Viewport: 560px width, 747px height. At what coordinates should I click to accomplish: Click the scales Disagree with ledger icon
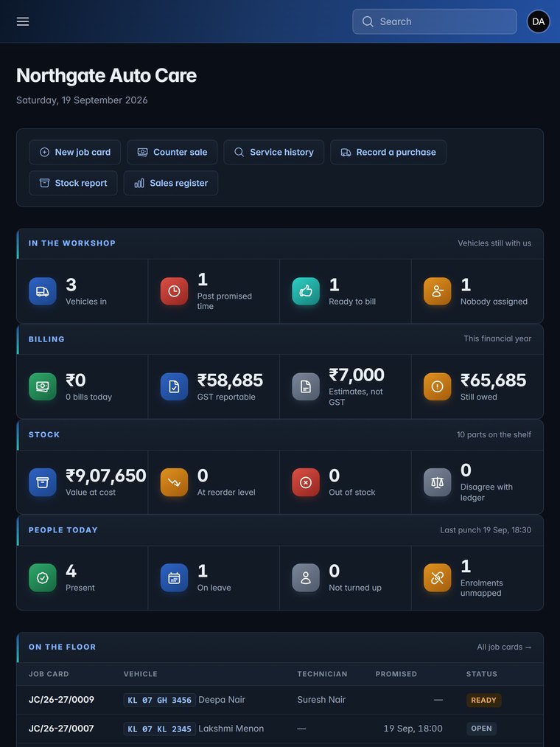(437, 482)
